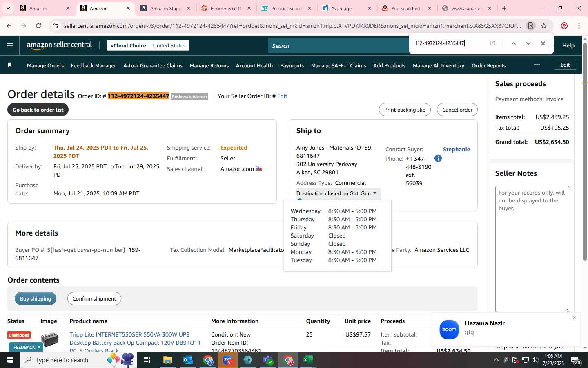Show hidden system tray icons

coord(496,360)
